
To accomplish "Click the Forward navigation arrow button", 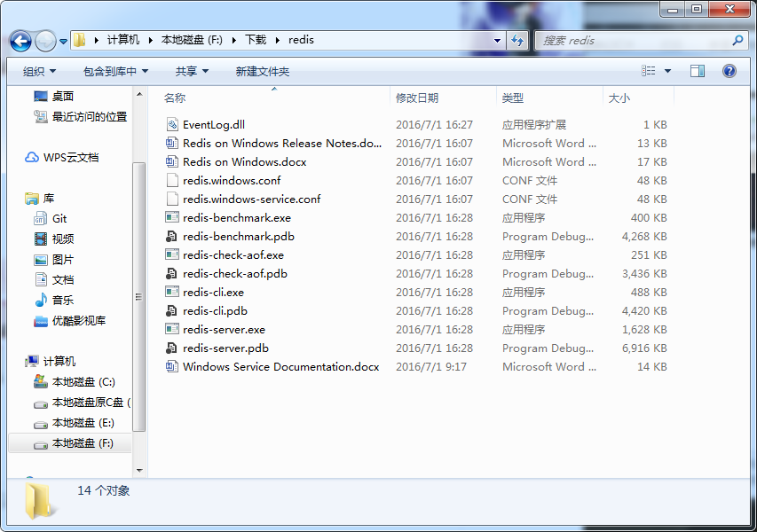I will click(x=46, y=41).
